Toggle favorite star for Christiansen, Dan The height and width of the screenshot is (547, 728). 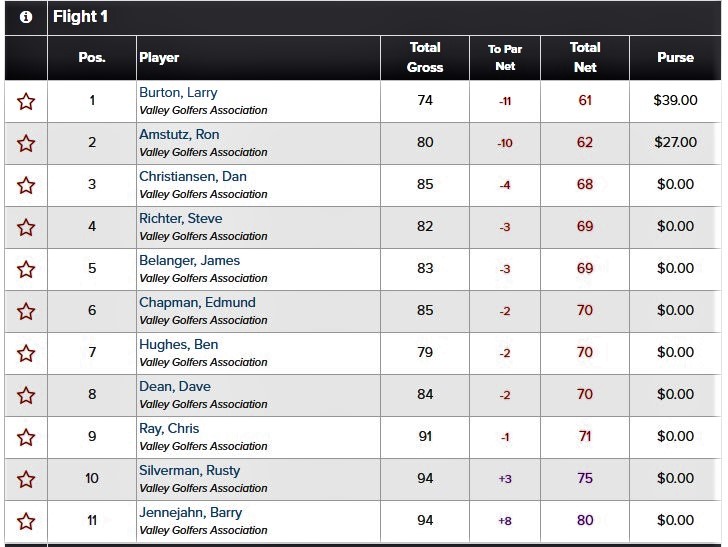tap(26, 186)
